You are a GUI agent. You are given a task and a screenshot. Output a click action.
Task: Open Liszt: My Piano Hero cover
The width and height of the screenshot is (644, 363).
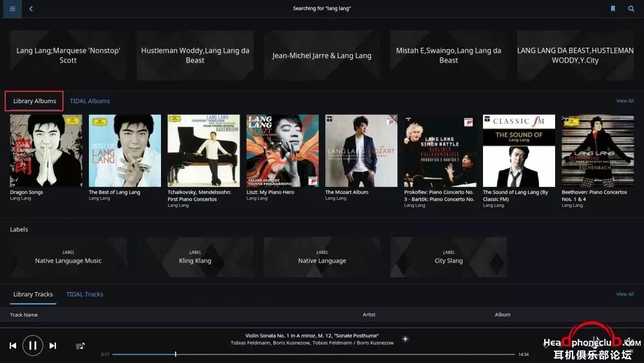pos(283,150)
